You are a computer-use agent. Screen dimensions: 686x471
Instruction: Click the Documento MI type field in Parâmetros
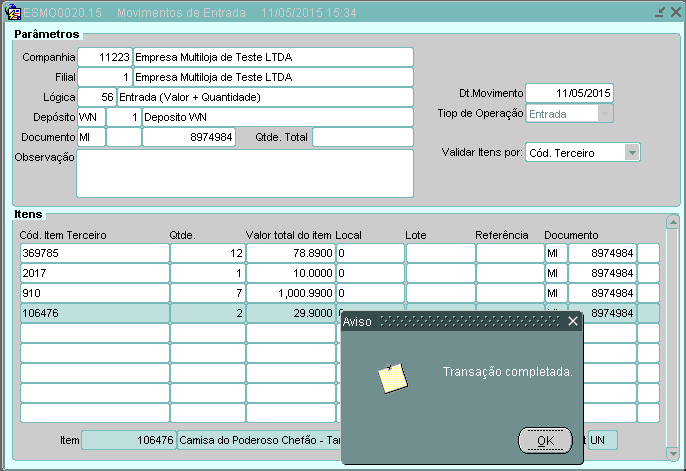pyautogui.click(x=91, y=137)
